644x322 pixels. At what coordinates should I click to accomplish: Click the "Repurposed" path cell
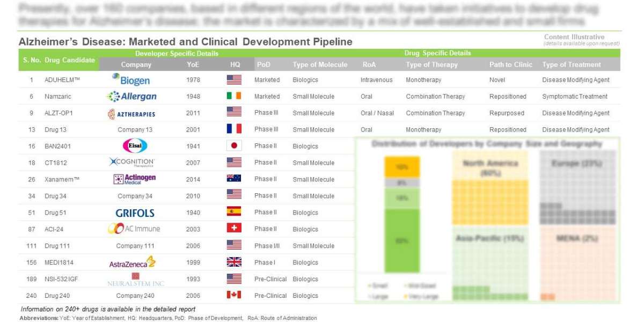tap(507, 113)
